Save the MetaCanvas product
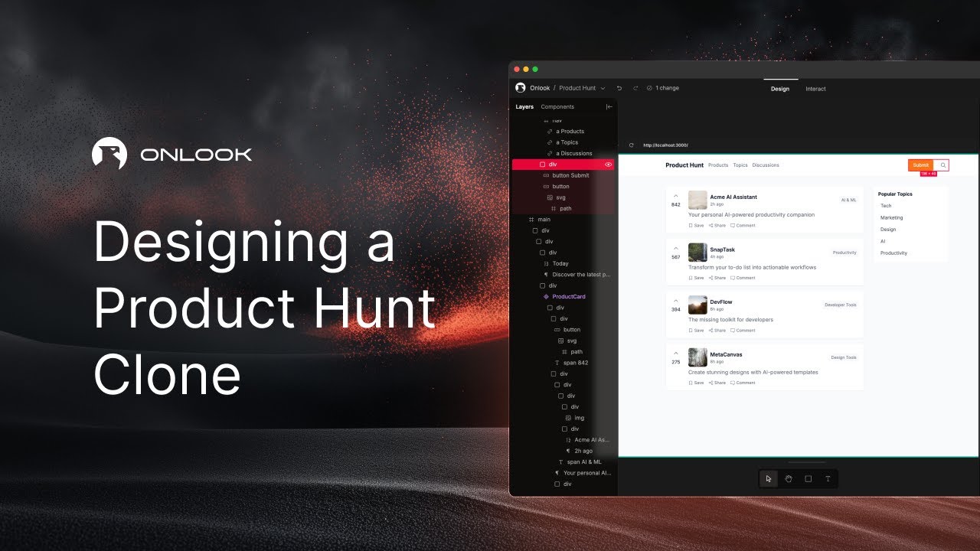 click(696, 383)
